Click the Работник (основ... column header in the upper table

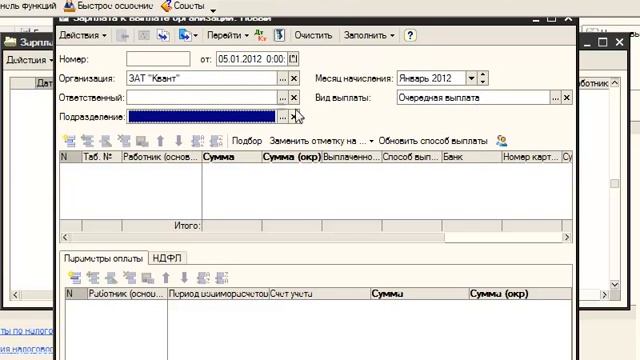(162, 157)
